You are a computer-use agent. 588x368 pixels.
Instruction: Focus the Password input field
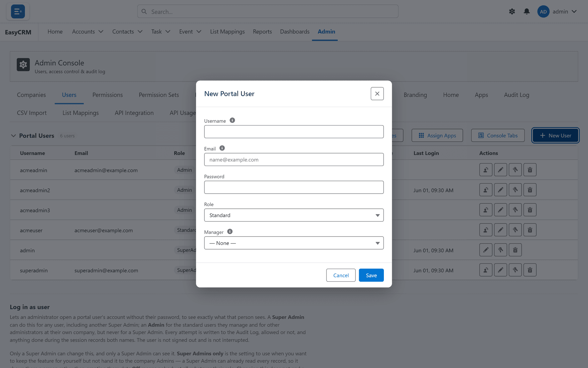pyautogui.click(x=294, y=187)
